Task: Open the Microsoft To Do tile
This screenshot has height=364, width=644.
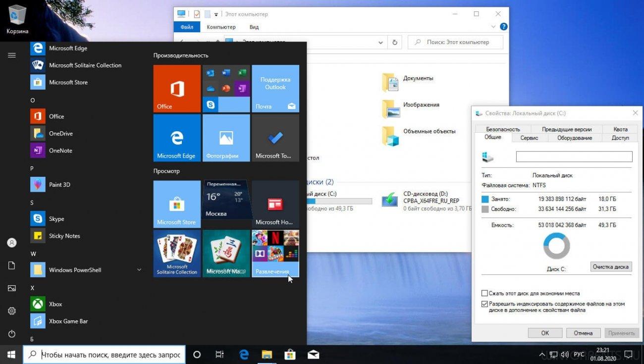Action: point(275,138)
